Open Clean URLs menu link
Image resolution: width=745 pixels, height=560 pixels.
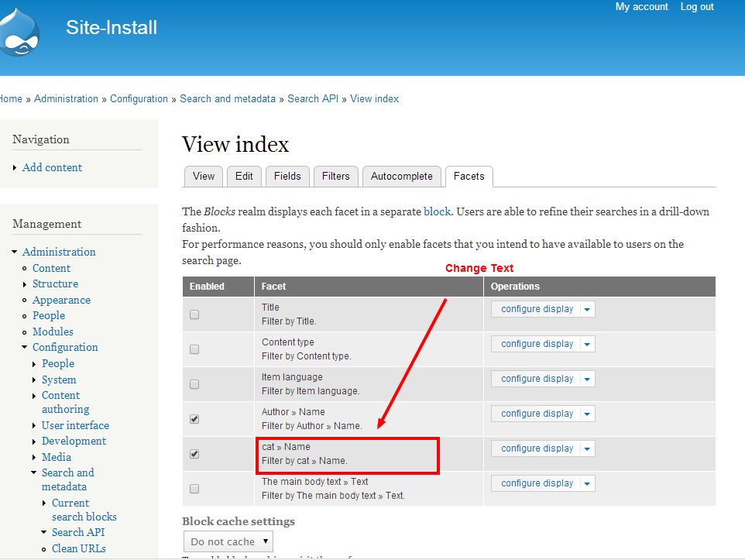pos(78,548)
